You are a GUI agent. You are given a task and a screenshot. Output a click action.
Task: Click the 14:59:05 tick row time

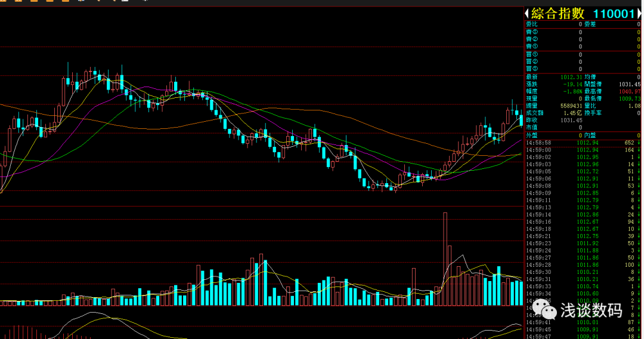538,171
